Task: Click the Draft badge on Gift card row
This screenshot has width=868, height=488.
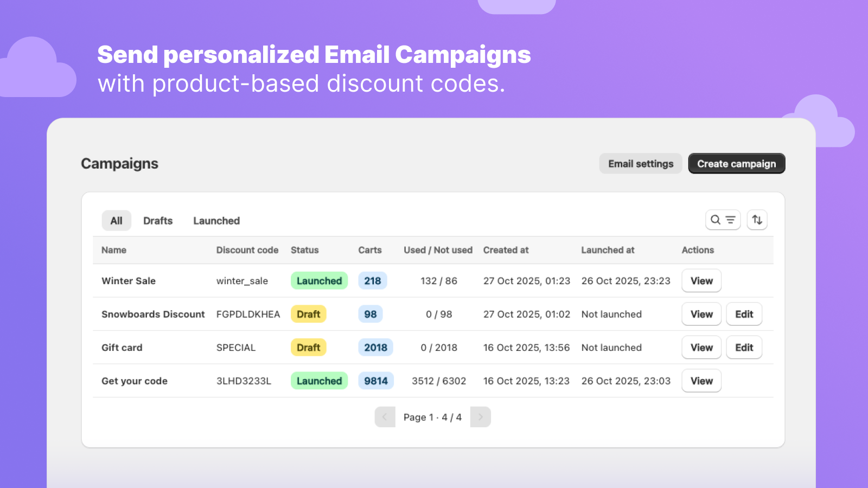Action: click(x=308, y=347)
